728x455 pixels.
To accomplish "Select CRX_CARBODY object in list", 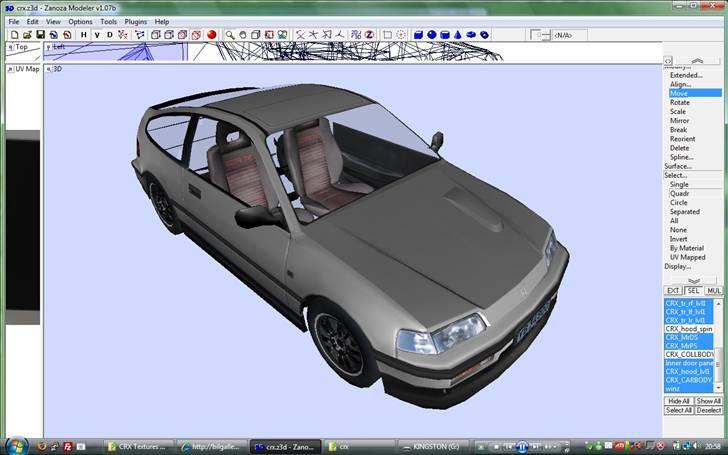I will tap(689, 380).
